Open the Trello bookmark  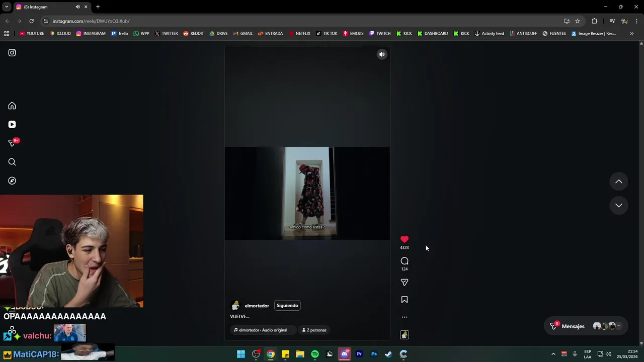(120, 34)
